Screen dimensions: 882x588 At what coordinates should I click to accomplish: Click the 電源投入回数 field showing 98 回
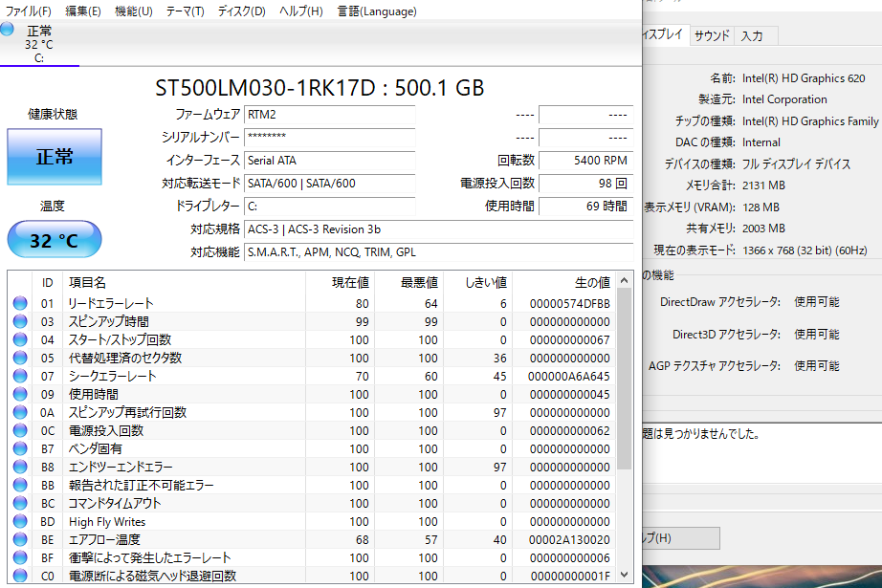point(586,184)
